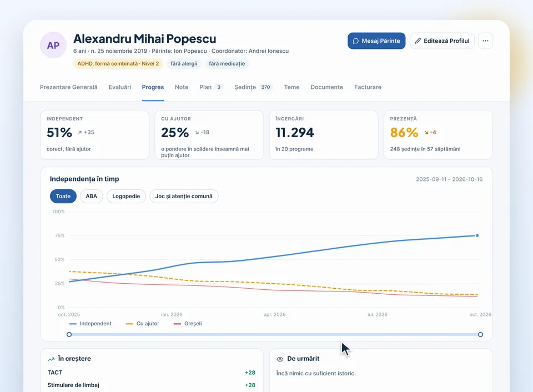Screen dimensions: 533x392
Task: Click the patient name Alexandru Mihai Popescu
Action: point(145,39)
